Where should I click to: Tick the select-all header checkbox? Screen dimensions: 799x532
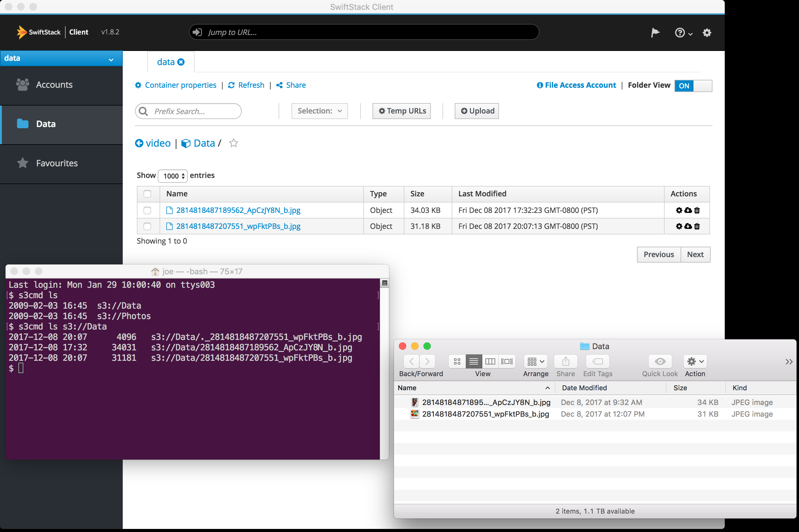(147, 194)
